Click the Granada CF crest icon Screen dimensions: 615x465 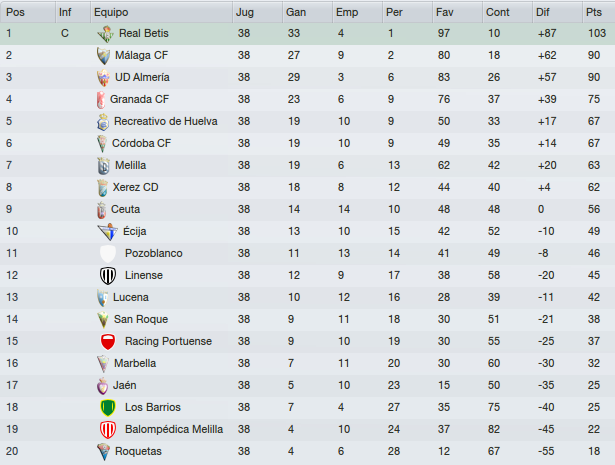tap(101, 100)
